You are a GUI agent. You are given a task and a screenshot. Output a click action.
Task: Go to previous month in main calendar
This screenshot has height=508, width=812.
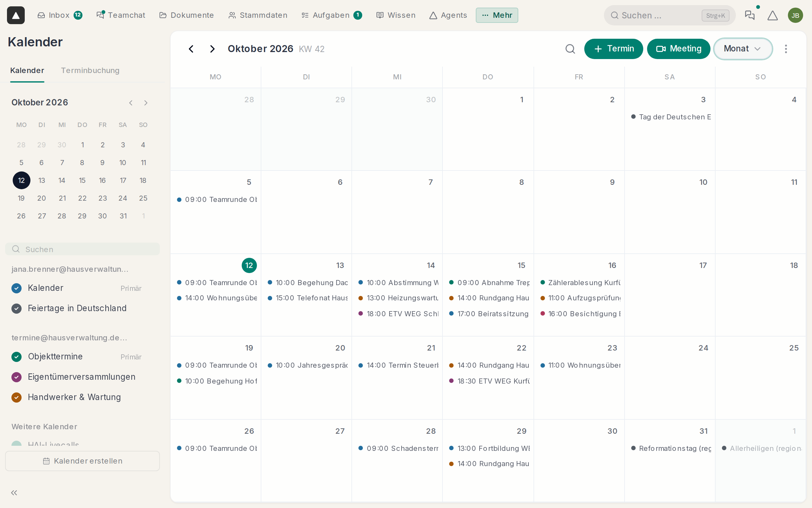[x=191, y=49]
